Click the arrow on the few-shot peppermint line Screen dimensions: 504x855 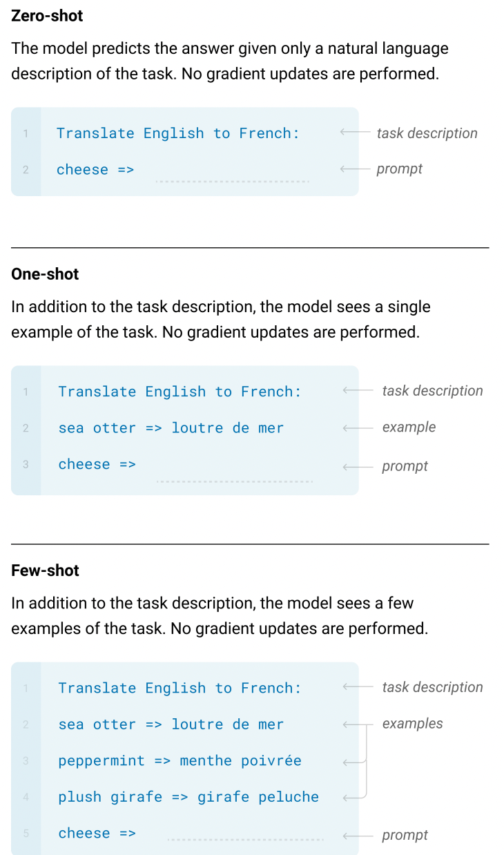(x=353, y=762)
